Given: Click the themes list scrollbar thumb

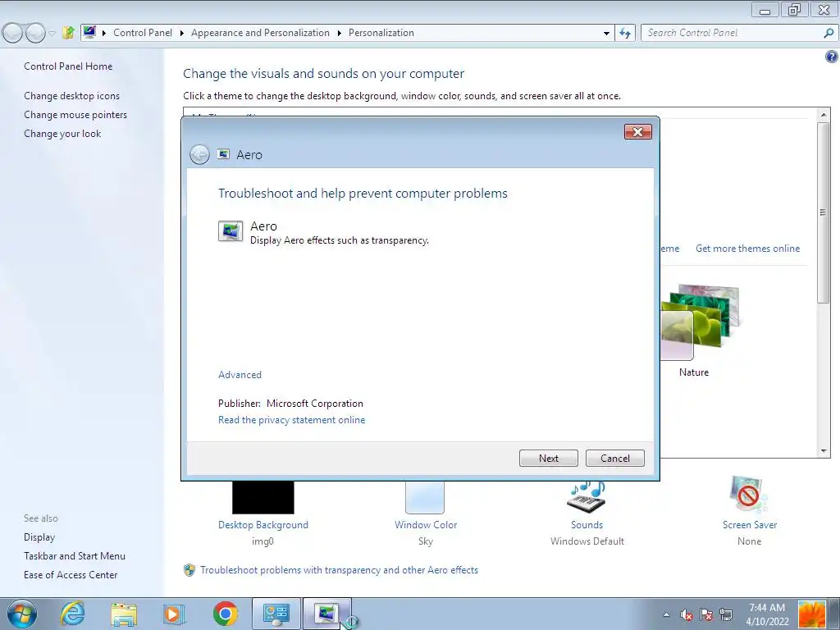Looking at the screenshot, I should click(824, 212).
